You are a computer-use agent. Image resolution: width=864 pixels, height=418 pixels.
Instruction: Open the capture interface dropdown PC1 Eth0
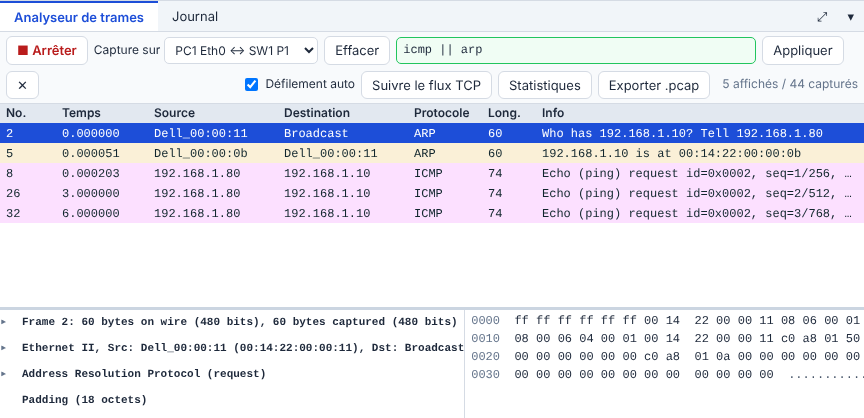click(x=241, y=51)
